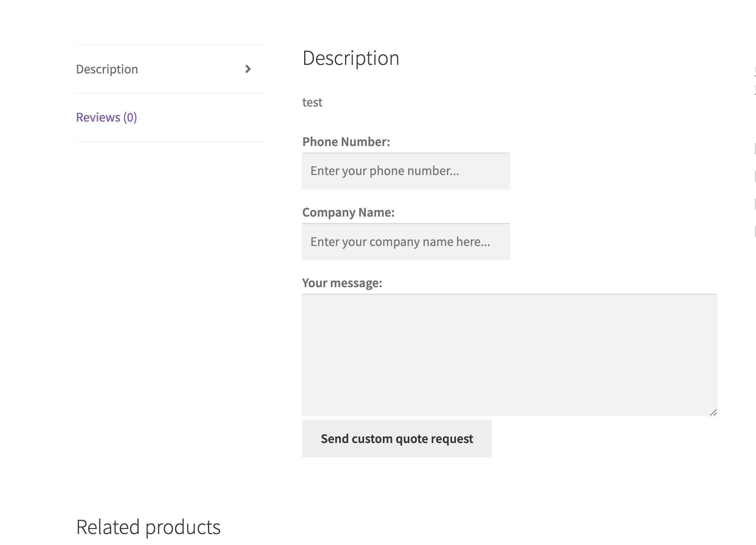Open the Description tab
Image resolution: width=756 pixels, height=545 pixels.
point(170,69)
